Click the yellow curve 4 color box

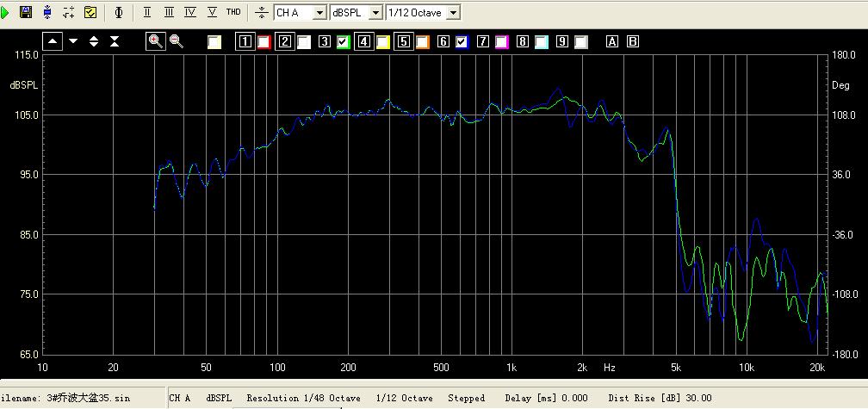click(383, 41)
